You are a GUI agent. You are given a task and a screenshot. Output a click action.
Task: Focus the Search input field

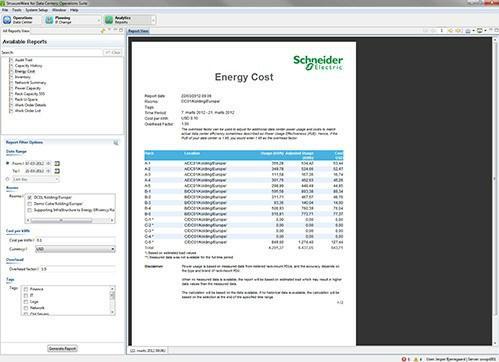pyautogui.click(x=58, y=52)
